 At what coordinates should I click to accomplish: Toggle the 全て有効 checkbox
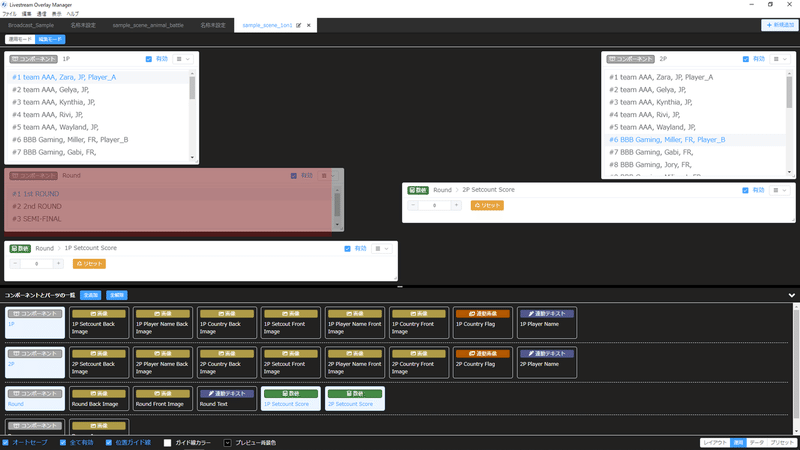63,442
